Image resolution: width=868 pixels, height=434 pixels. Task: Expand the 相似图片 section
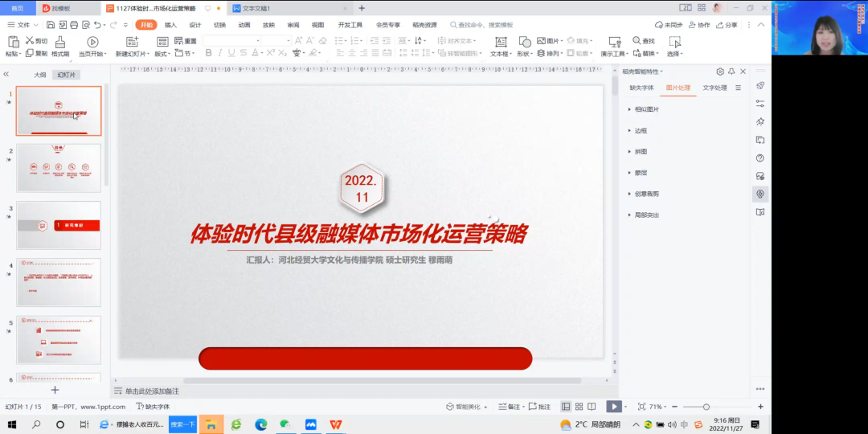click(x=646, y=109)
